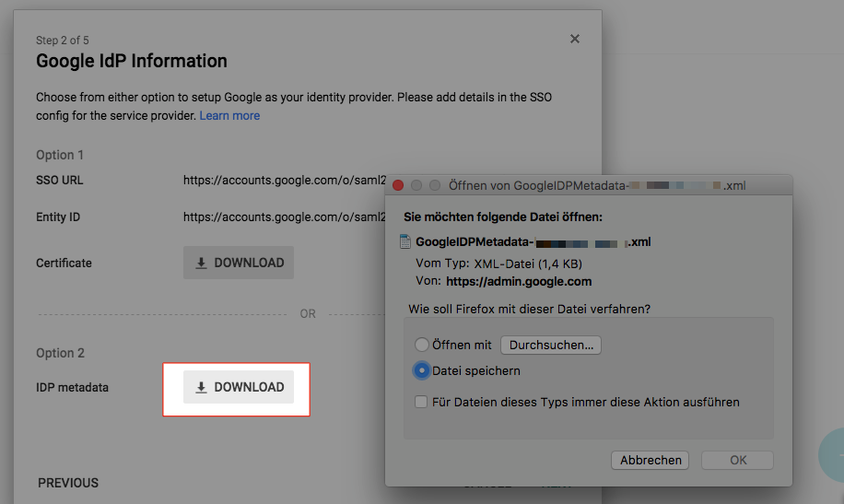Click 'Wie soll Firefox mit dieser Datei verfahren?'
844x504 pixels.
pos(529,309)
